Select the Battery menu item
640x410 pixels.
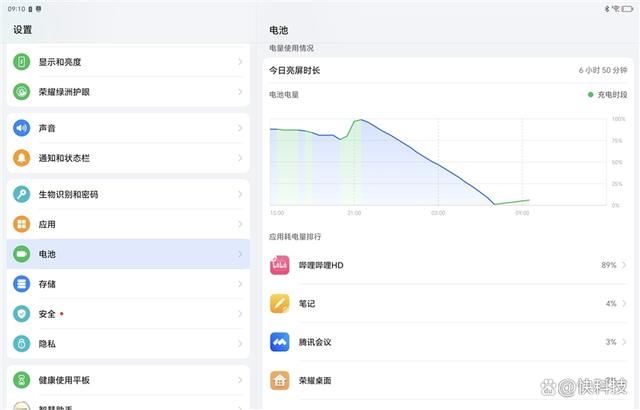pyautogui.click(x=128, y=254)
